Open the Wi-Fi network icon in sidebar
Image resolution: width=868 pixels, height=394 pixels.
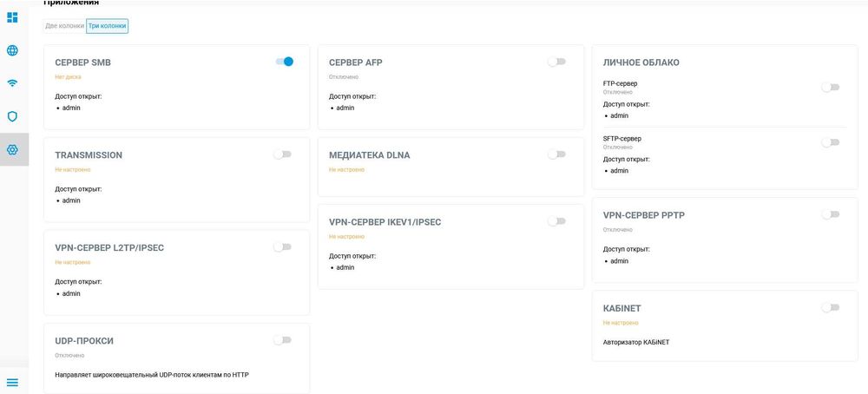click(x=12, y=83)
